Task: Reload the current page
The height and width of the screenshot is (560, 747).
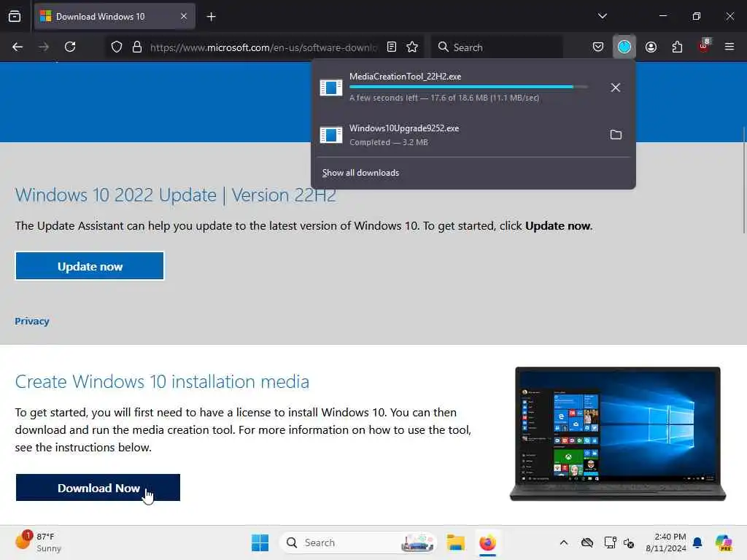Action: (x=70, y=47)
